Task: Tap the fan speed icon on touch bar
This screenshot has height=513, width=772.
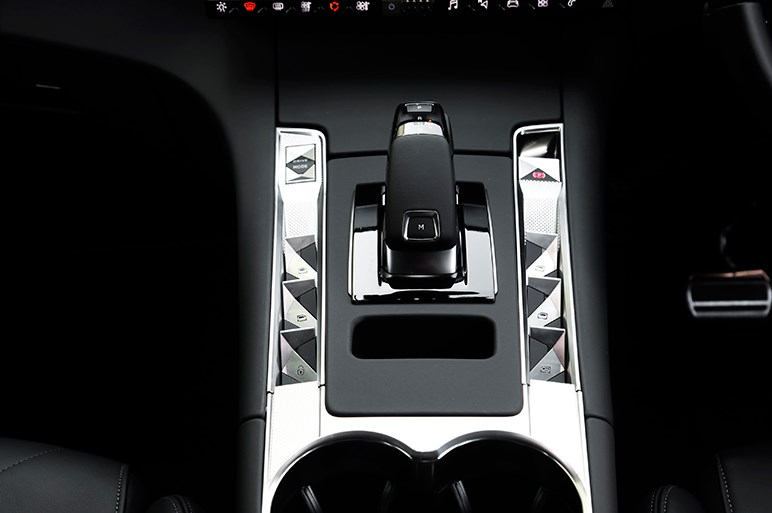Action: click(x=363, y=6)
